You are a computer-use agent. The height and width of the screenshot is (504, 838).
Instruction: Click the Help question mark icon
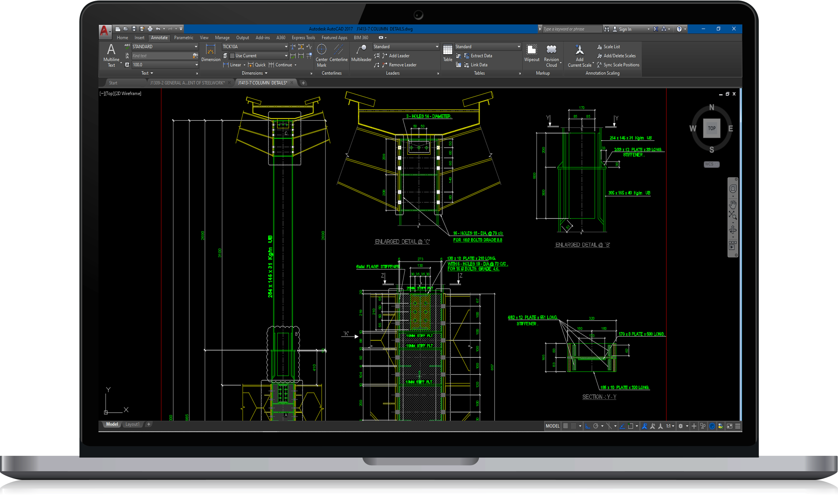pyautogui.click(x=679, y=29)
